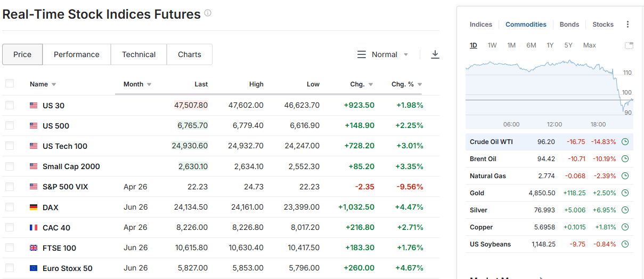The image size is (644, 279).
Task: Open the Indices tab in sidebar
Action: (481, 25)
